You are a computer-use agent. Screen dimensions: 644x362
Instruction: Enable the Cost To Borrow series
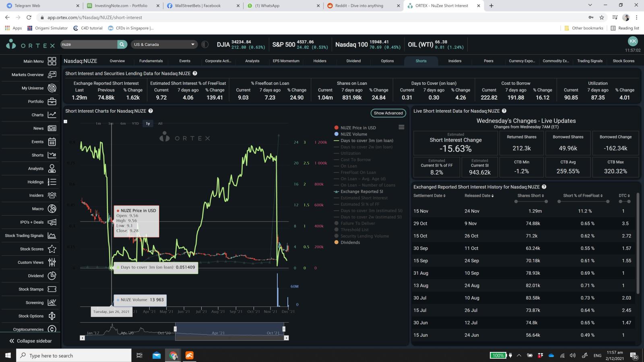(352, 160)
